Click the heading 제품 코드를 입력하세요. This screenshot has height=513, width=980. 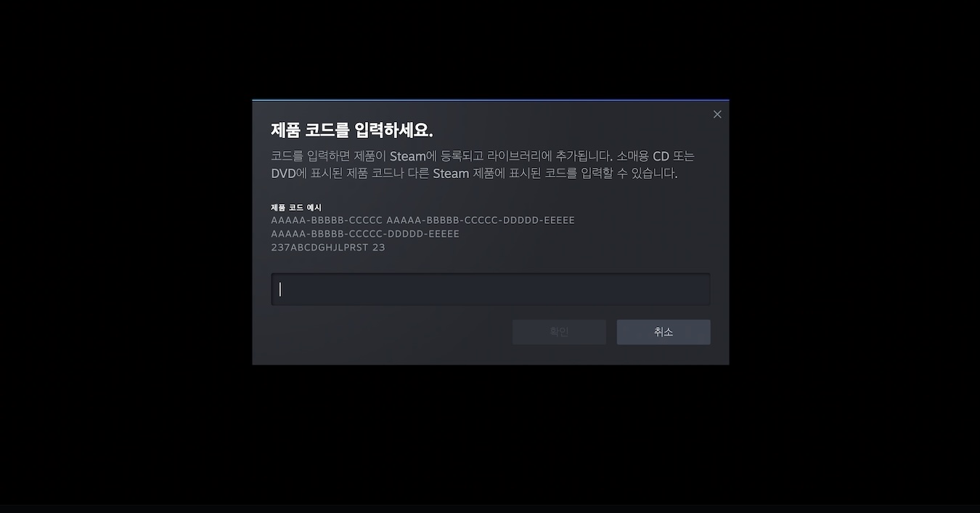(352, 131)
